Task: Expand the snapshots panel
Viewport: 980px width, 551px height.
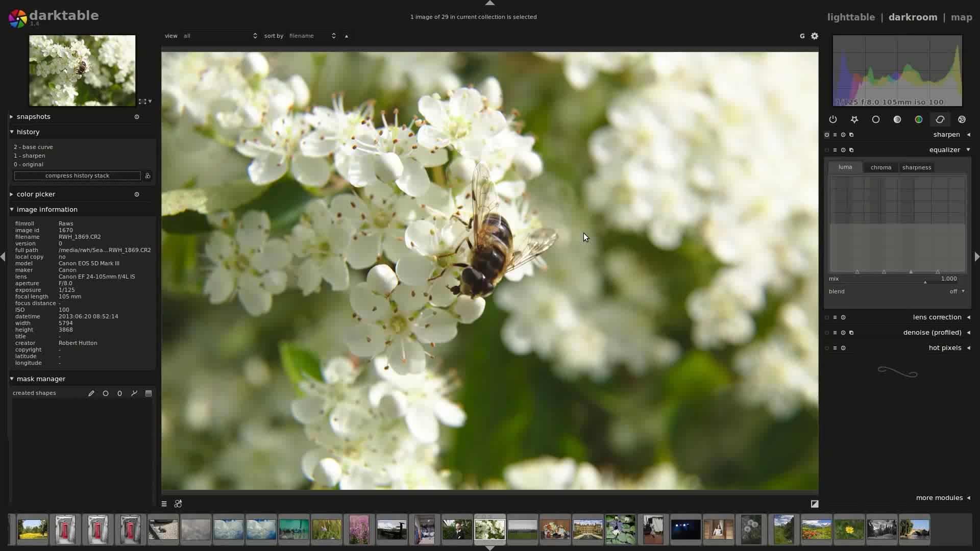Action: pyautogui.click(x=33, y=117)
